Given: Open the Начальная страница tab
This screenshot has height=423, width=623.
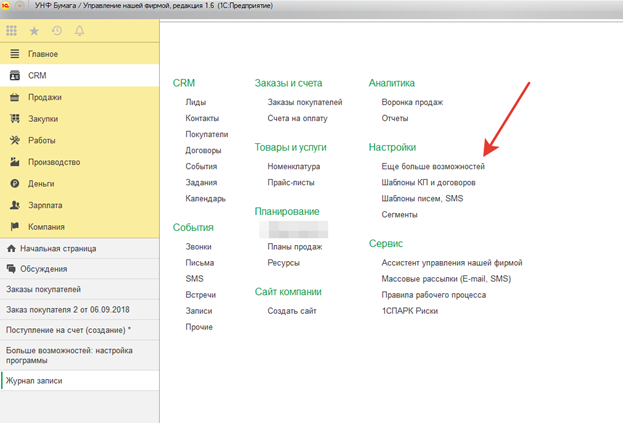Looking at the screenshot, I should (79, 248).
